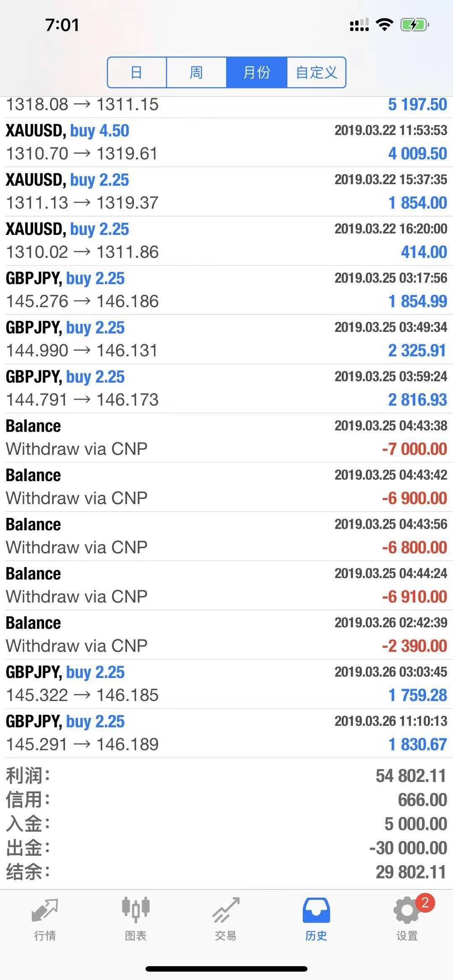453x980 pixels.
Task: Open GBPJPY trade with profit 2 816.93
Action: (226, 388)
